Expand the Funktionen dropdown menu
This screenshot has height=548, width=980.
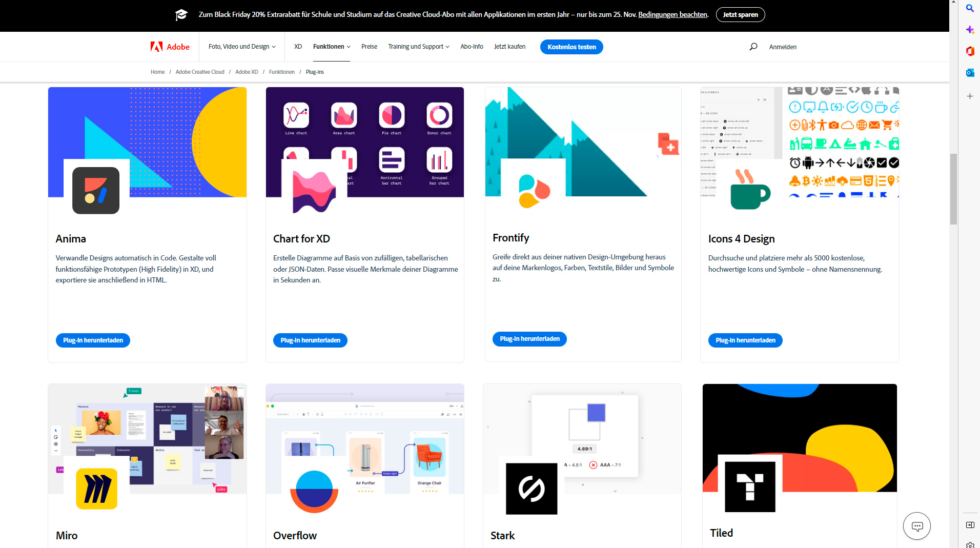pos(332,47)
